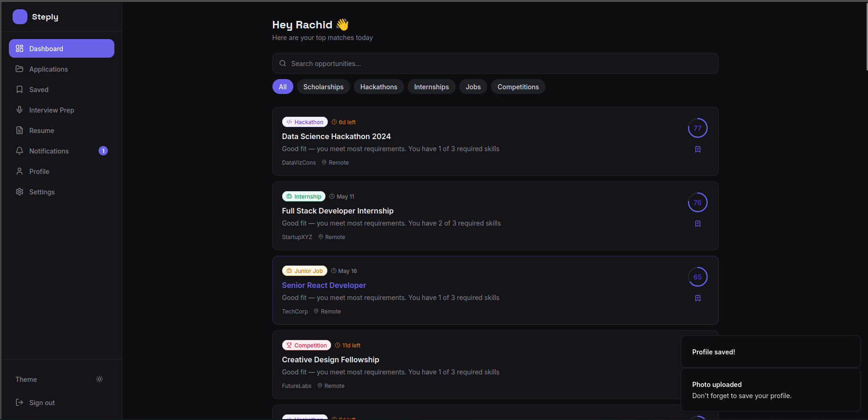Click the 11d left deadline label
868x420 pixels.
[348, 345]
